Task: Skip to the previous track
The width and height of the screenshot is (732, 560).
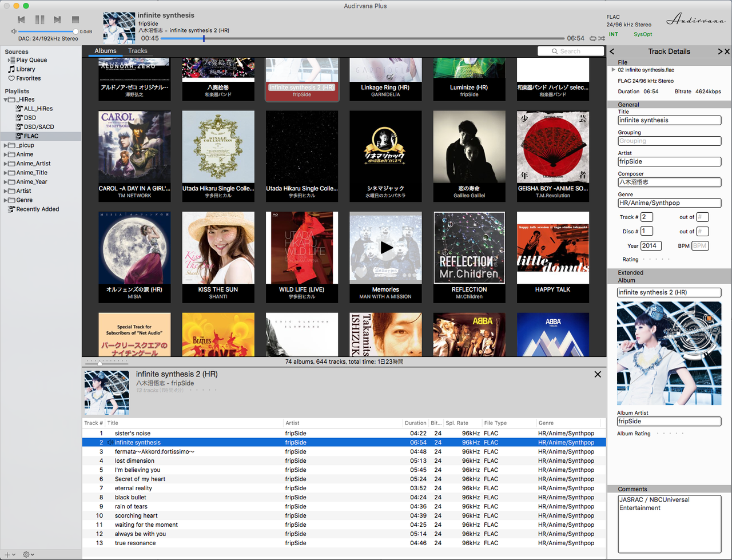Action: (x=21, y=19)
